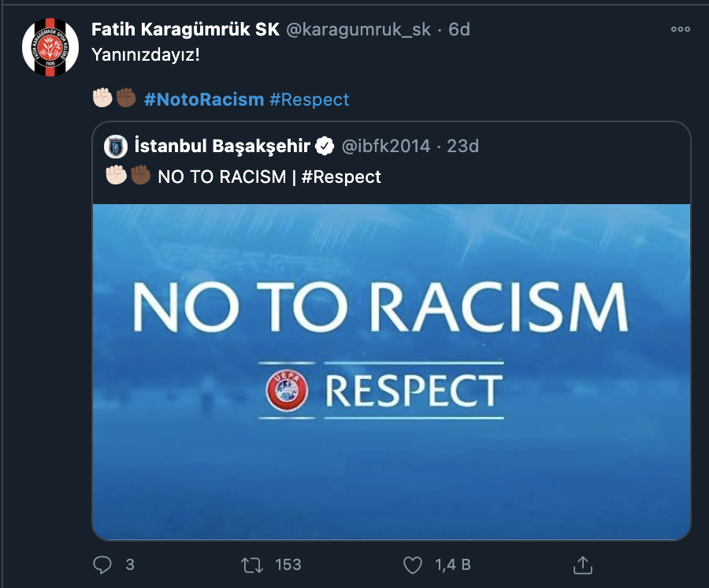709x588 pixels.
Task: Open quoted tweet text NO TO RACISM
Action: click(x=221, y=177)
